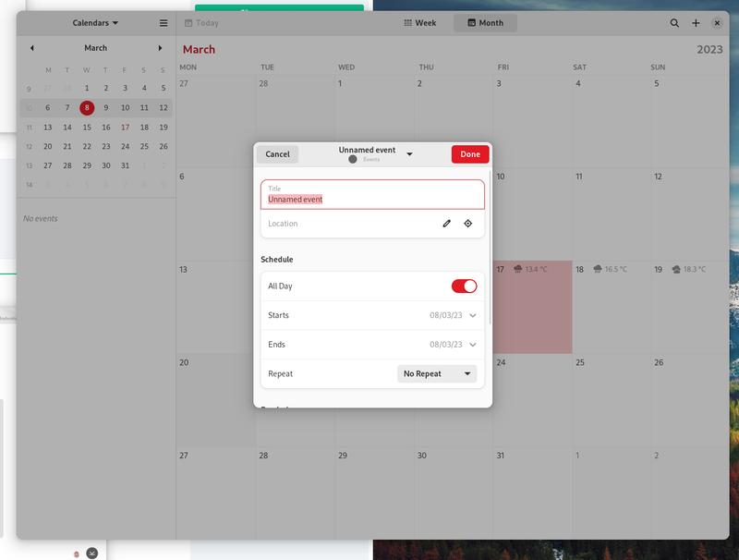Click the 16.5 °C temperature on day 18
Image resolution: width=739 pixels, height=560 pixels.
click(x=616, y=269)
